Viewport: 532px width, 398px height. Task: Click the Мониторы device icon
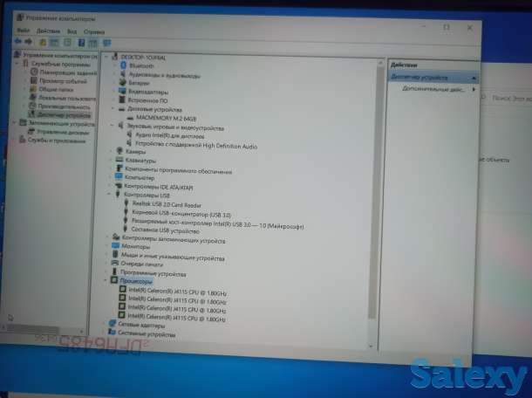click(116, 246)
